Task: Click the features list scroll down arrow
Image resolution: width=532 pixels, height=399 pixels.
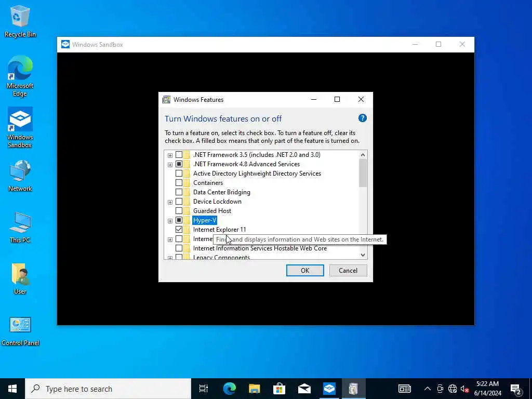Action: (x=363, y=255)
